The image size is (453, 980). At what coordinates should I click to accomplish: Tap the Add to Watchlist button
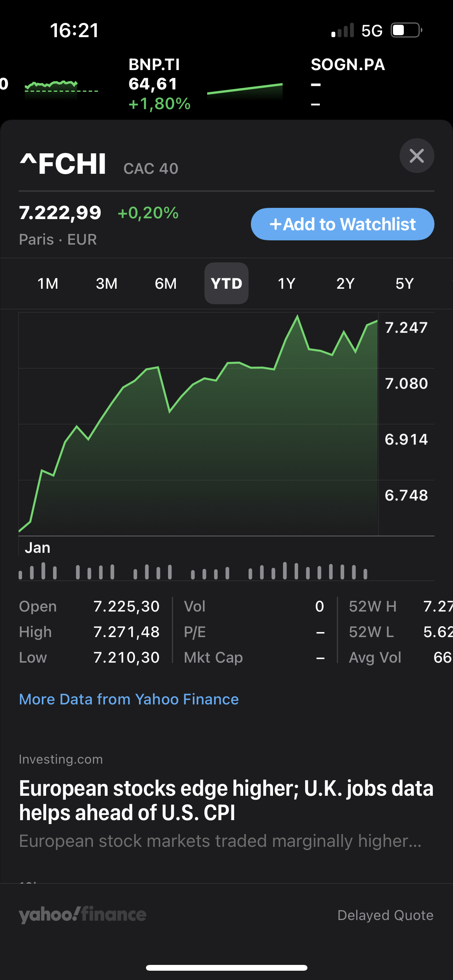point(342,224)
